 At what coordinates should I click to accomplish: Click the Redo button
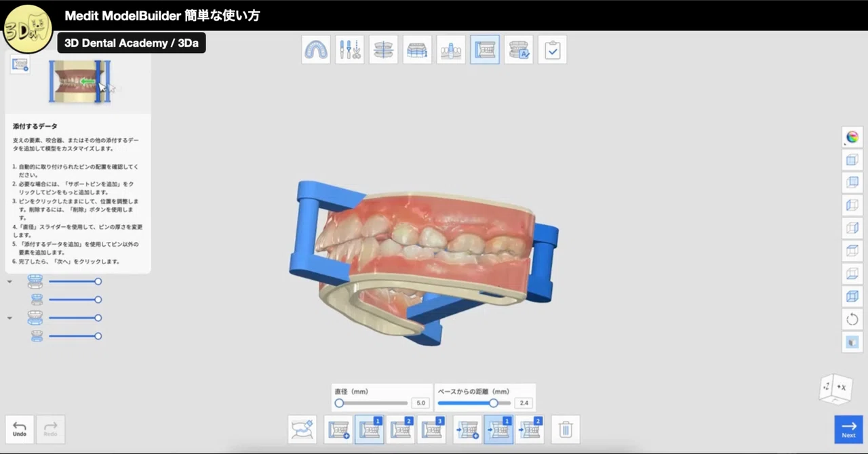[51, 430]
